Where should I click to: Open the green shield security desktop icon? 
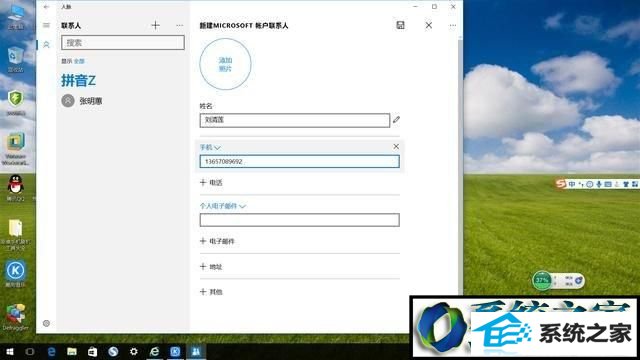(x=16, y=102)
